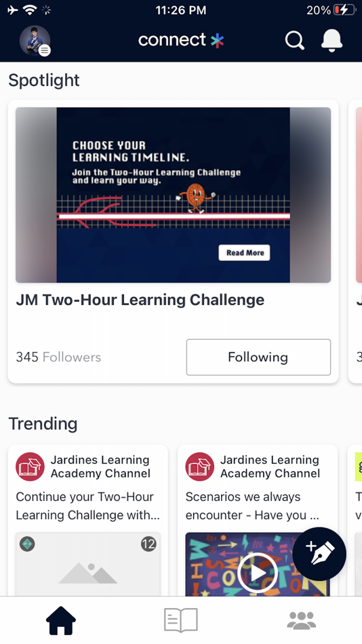Open the Continue your Two-Hour Learning post
This screenshot has height=644, width=362.
tap(88, 506)
